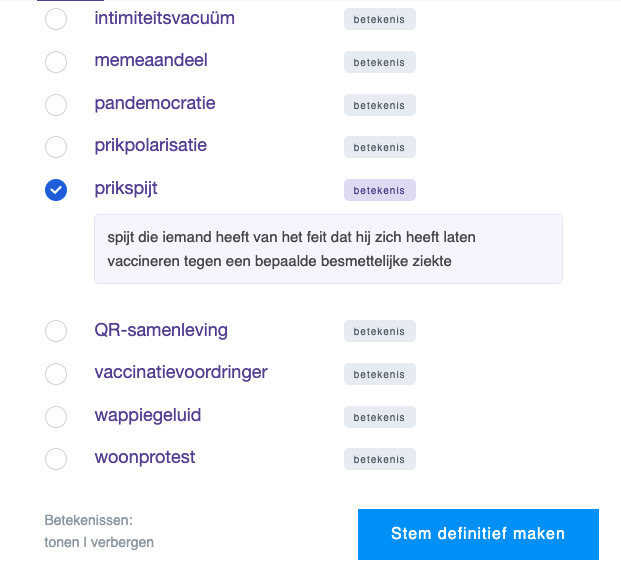Open the pandemocratie betekenis tag
621x582 pixels.
(379, 105)
